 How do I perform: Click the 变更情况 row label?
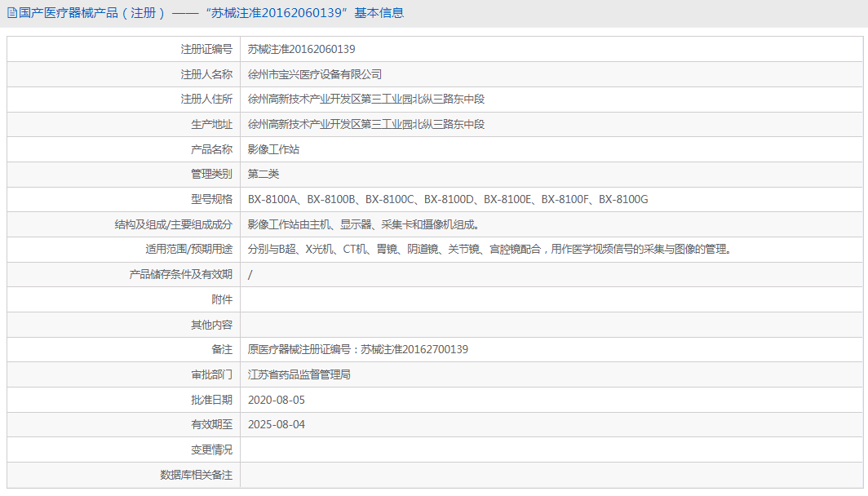211,449
